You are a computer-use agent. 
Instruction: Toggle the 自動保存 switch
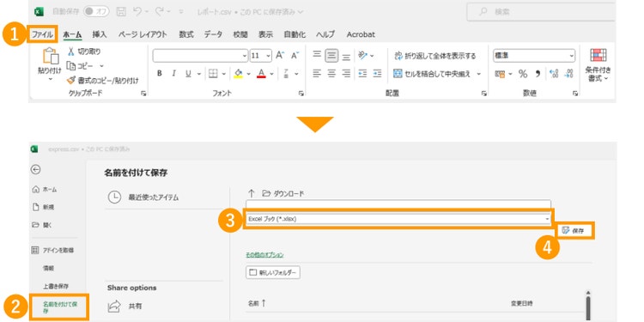tap(96, 12)
